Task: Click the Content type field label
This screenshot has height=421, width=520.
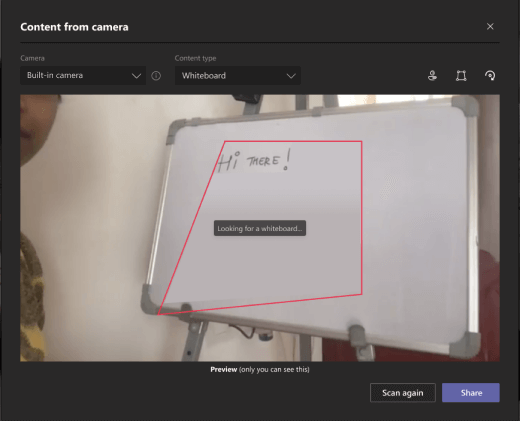Action: [x=195, y=58]
